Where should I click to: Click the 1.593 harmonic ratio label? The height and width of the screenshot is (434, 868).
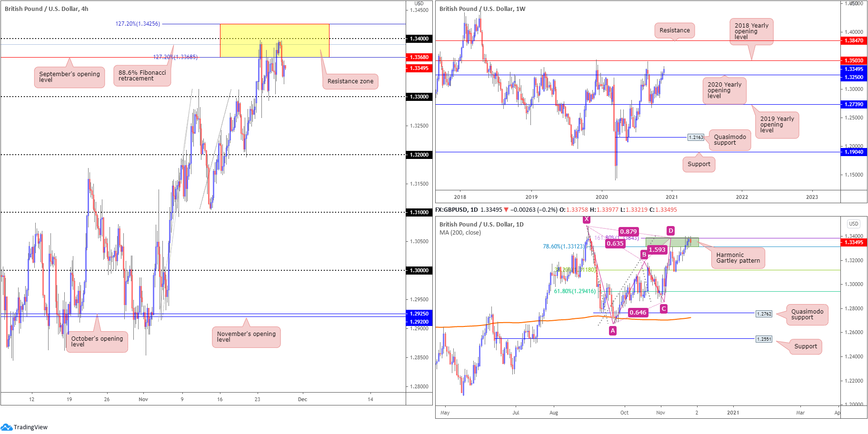pyautogui.click(x=657, y=250)
